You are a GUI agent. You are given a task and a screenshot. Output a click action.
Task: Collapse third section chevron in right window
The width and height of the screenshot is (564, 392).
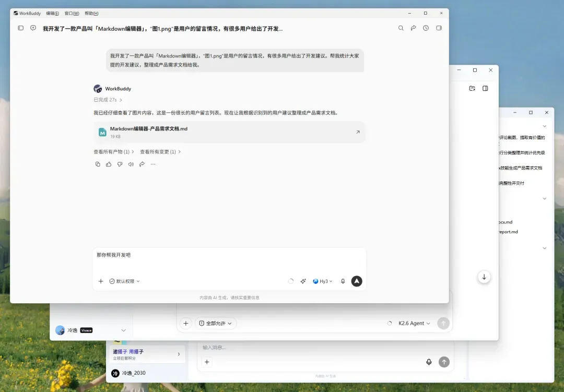544,248
